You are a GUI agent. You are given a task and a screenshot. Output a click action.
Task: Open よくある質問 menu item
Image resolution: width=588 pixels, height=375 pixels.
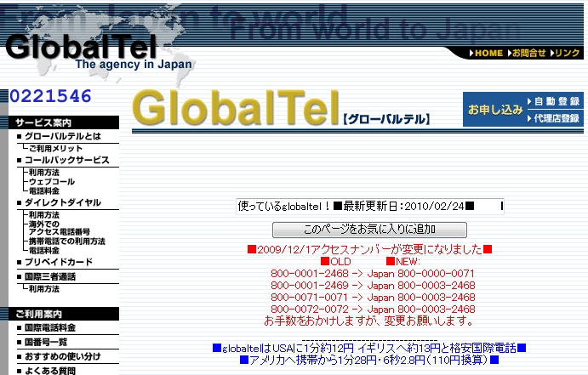[50, 371]
